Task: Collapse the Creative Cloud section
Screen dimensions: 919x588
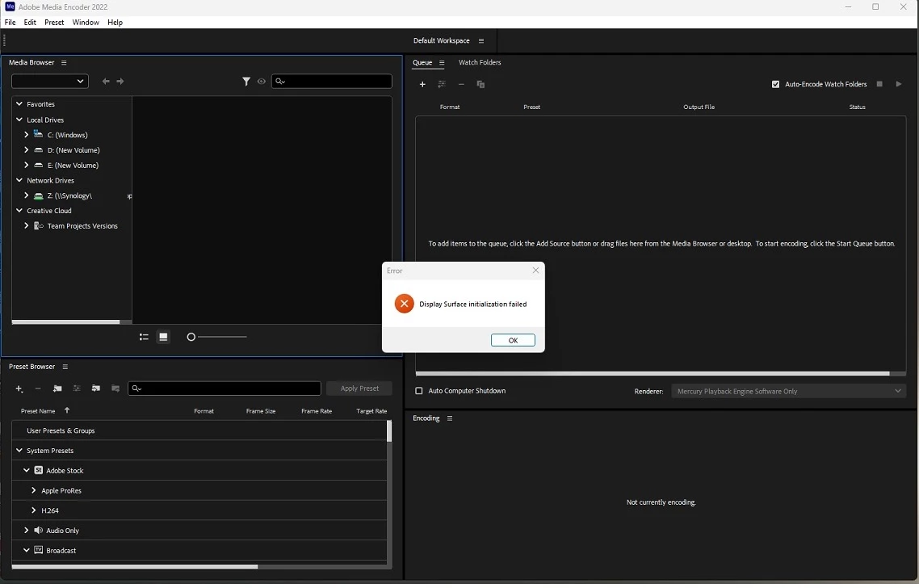Action: pos(19,211)
